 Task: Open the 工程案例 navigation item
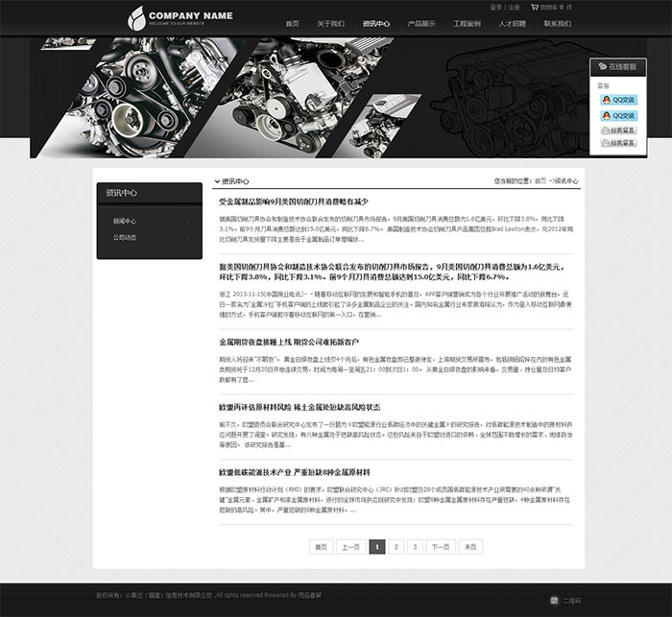coord(467,24)
